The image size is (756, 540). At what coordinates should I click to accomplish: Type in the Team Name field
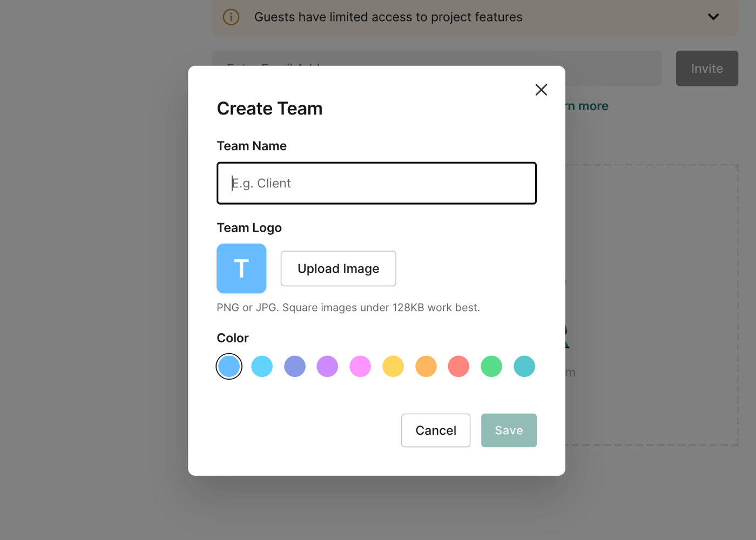click(376, 183)
